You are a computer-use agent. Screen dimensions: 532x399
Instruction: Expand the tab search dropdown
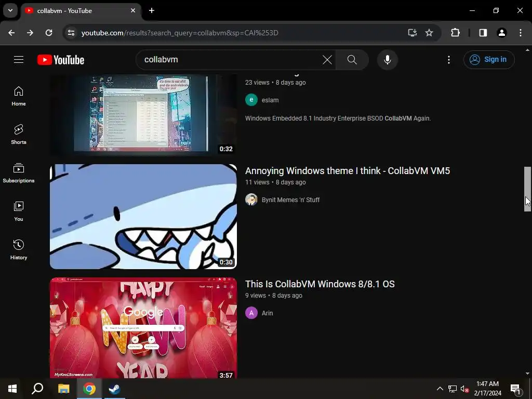tap(10, 10)
